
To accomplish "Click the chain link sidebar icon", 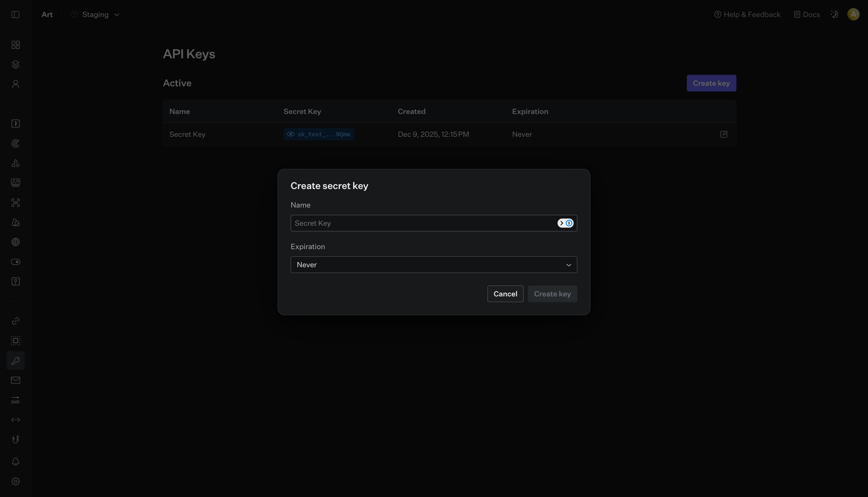I will (16, 321).
